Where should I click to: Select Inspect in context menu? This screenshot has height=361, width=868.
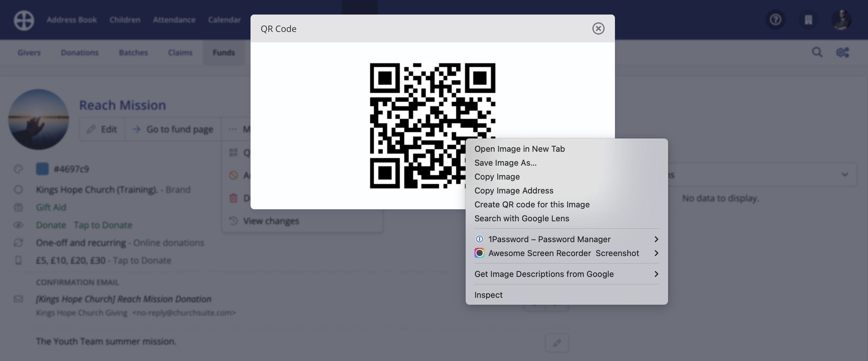(567, 295)
